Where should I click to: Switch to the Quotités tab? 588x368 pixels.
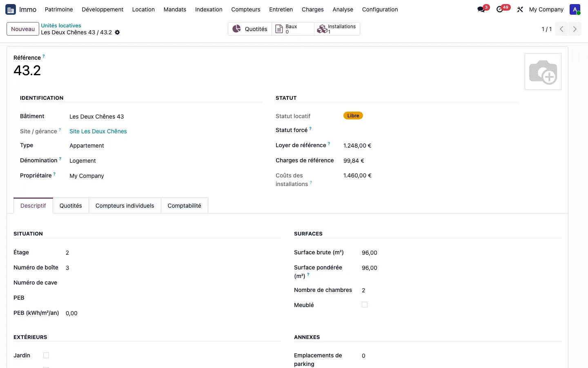(x=71, y=206)
